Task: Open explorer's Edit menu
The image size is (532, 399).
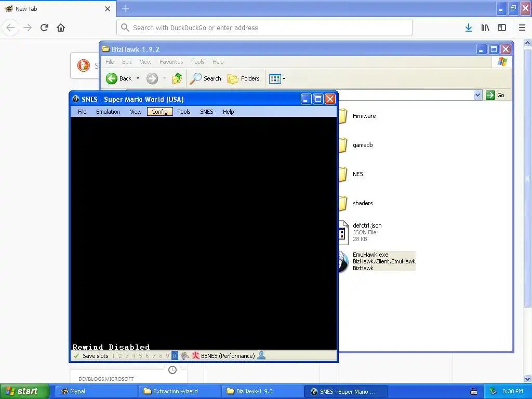Action: click(127, 62)
